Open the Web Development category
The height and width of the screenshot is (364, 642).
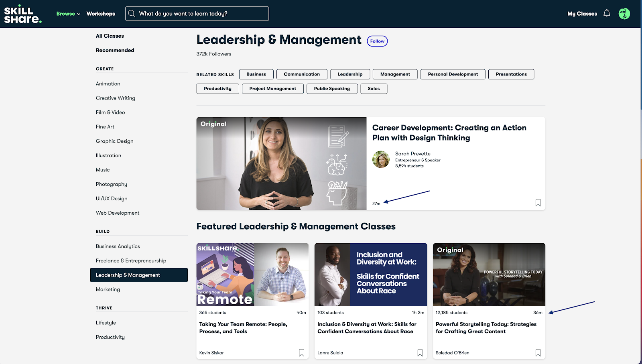point(118,213)
